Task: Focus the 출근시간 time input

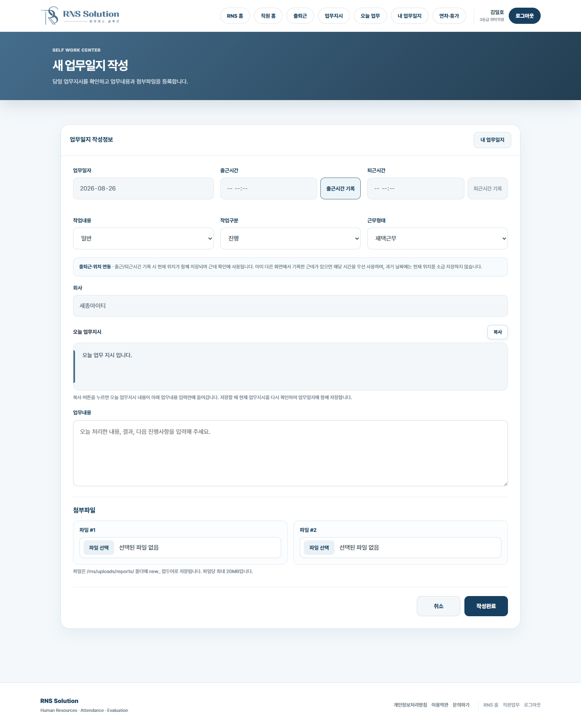Action: 268,188
